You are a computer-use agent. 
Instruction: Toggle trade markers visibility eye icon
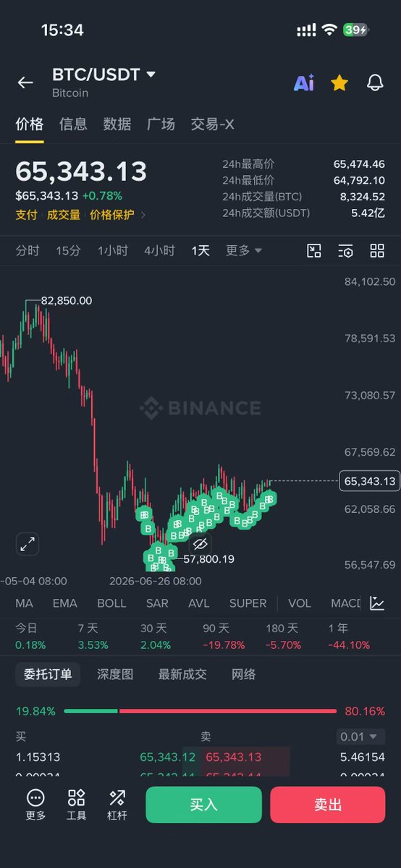tap(200, 543)
